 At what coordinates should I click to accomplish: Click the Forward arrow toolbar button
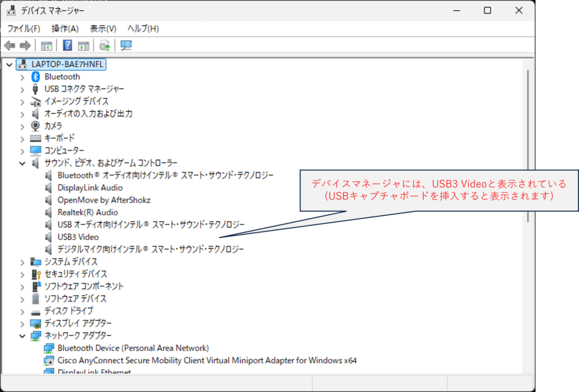[24, 46]
